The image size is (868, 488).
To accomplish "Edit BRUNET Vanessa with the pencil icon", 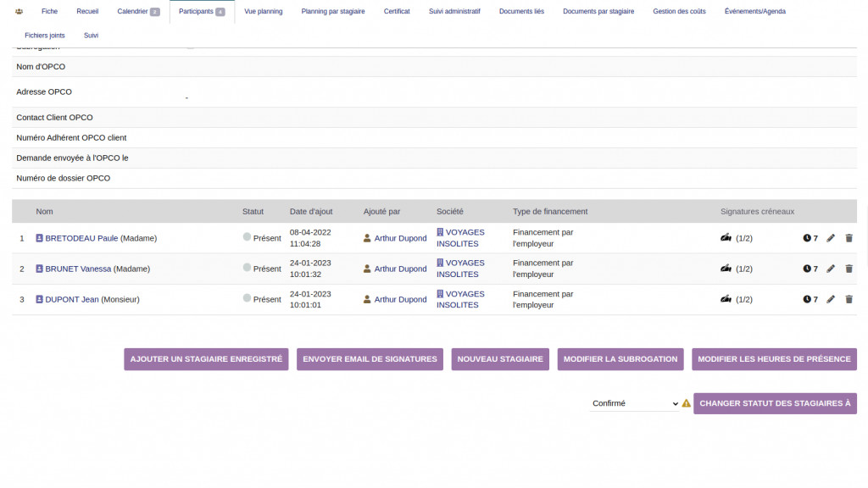I will [x=831, y=269].
